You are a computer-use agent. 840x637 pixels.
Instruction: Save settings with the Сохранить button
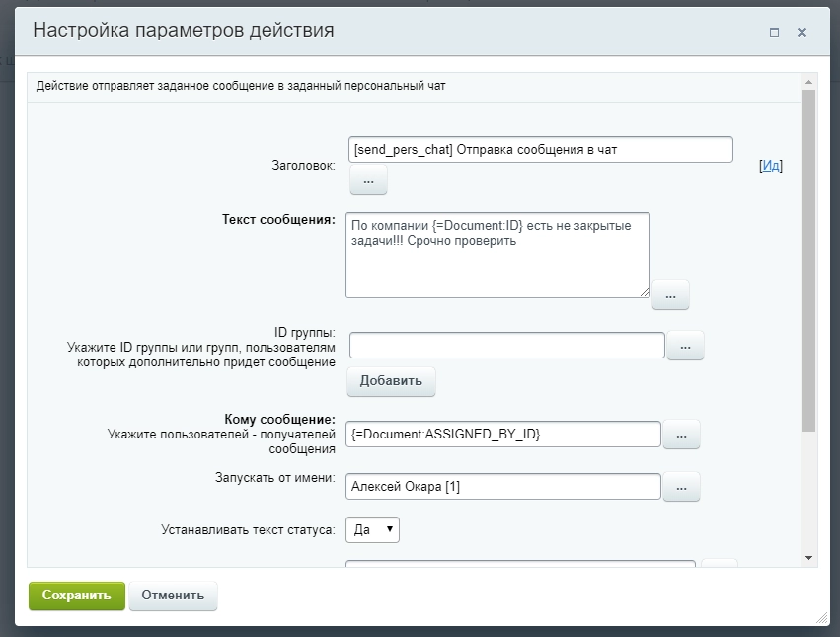[76, 596]
